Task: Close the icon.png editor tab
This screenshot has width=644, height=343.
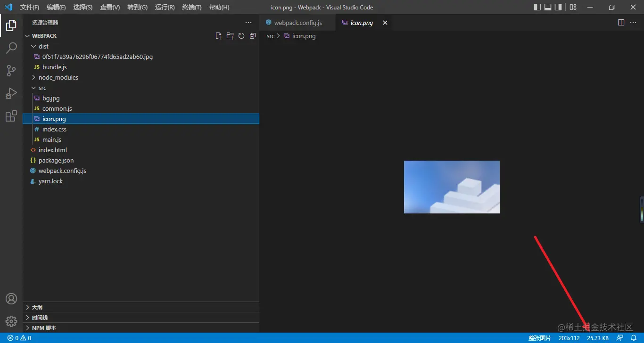Action: click(x=385, y=23)
